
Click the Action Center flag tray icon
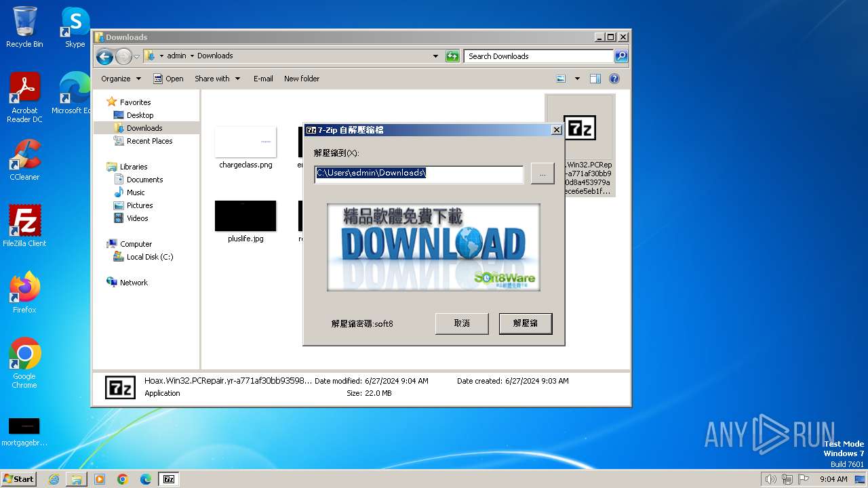[x=804, y=479]
